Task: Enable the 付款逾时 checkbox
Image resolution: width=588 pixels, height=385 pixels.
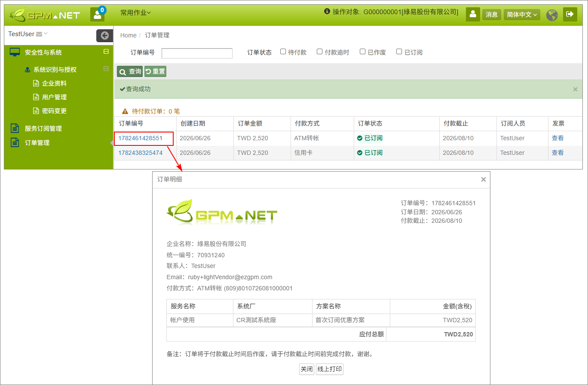Action: tap(319, 52)
